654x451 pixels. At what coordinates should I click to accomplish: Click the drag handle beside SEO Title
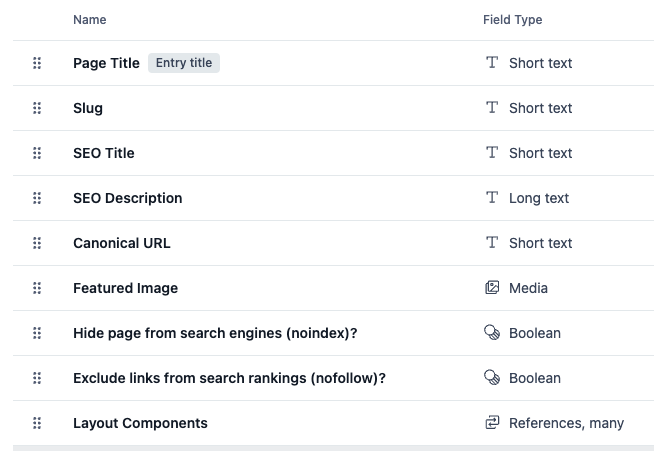tap(37, 153)
